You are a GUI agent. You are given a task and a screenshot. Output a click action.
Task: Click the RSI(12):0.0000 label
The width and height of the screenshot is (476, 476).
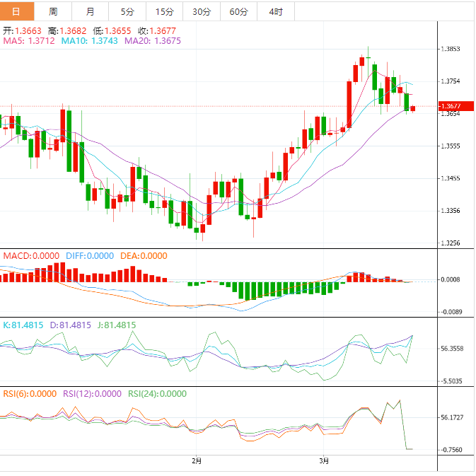pos(92,394)
